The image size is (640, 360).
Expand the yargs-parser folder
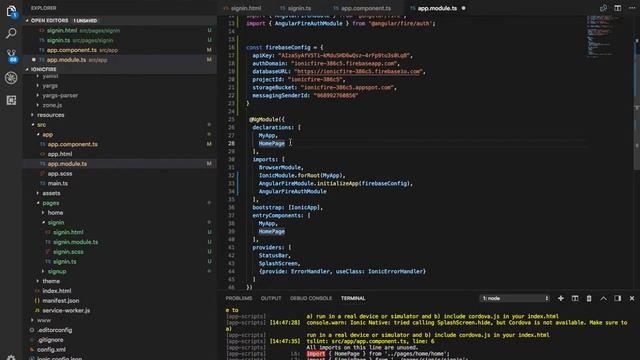pyautogui.click(x=60, y=96)
